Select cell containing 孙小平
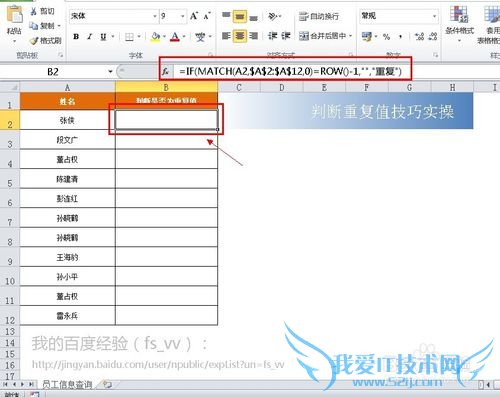This screenshot has height=397, width=500. (67, 277)
